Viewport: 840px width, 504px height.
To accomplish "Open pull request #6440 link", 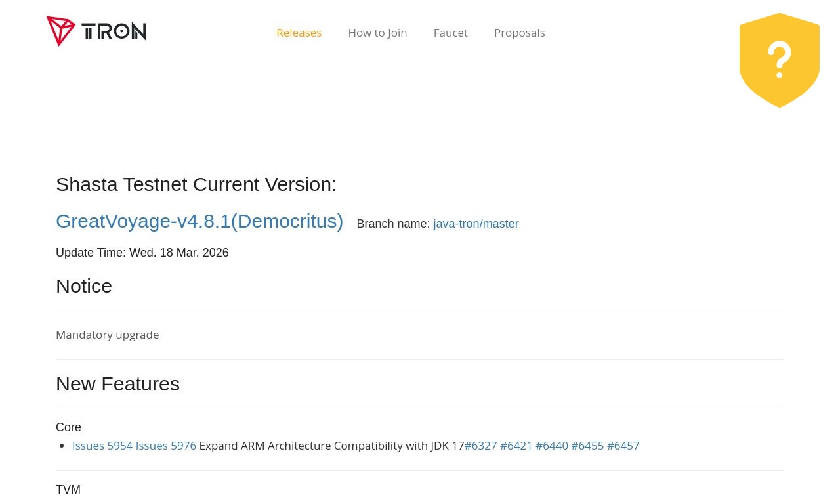I will (x=552, y=446).
